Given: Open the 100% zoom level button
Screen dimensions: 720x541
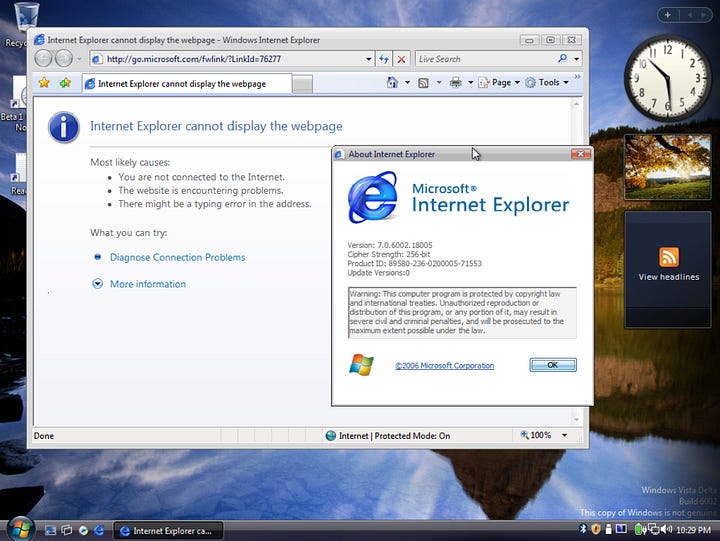Looking at the screenshot, I should point(535,435).
